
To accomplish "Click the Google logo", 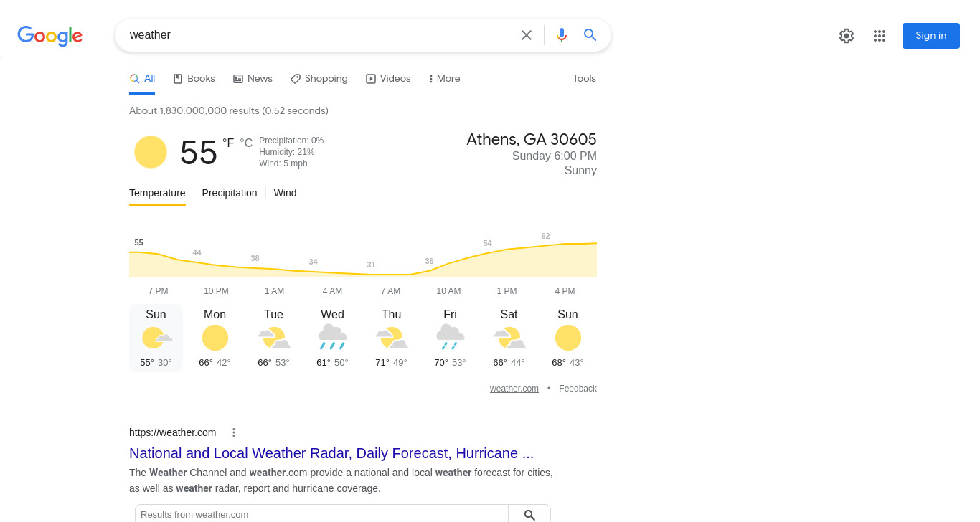I will pos(50,36).
